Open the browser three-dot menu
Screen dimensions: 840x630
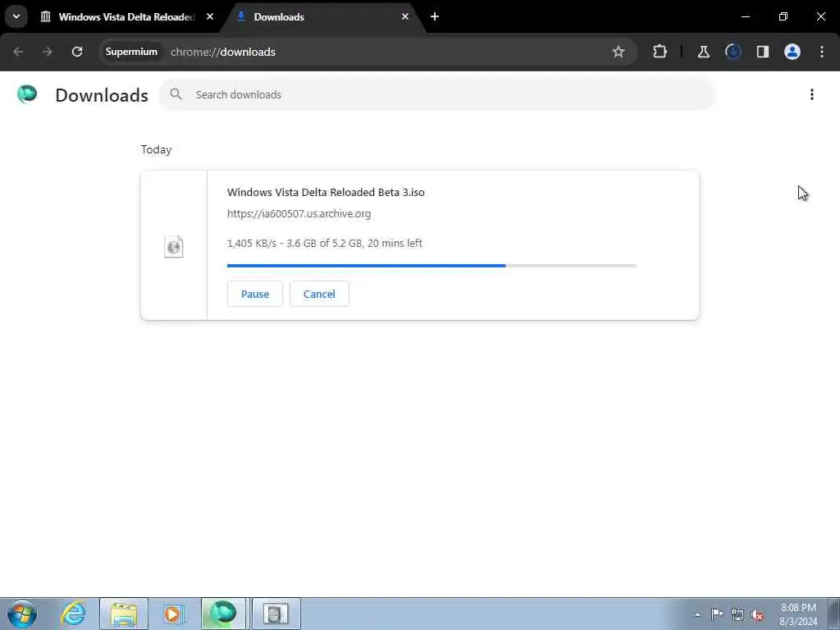[822, 52]
